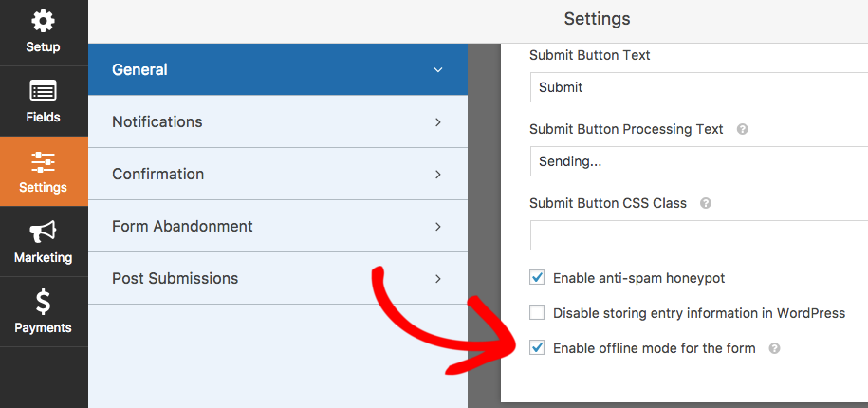Click help icon beside Submit Button Processing Text
The image size is (868, 408).
[x=743, y=130]
